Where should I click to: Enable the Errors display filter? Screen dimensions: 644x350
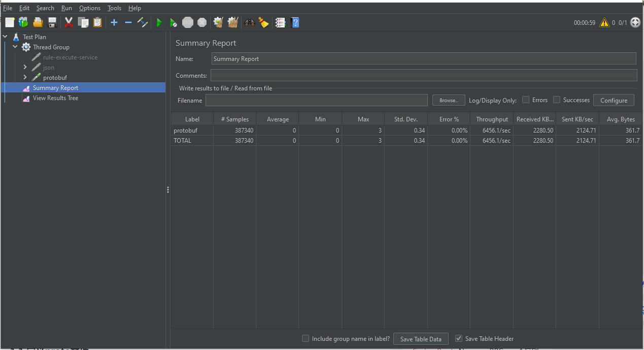tap(526, 100)
